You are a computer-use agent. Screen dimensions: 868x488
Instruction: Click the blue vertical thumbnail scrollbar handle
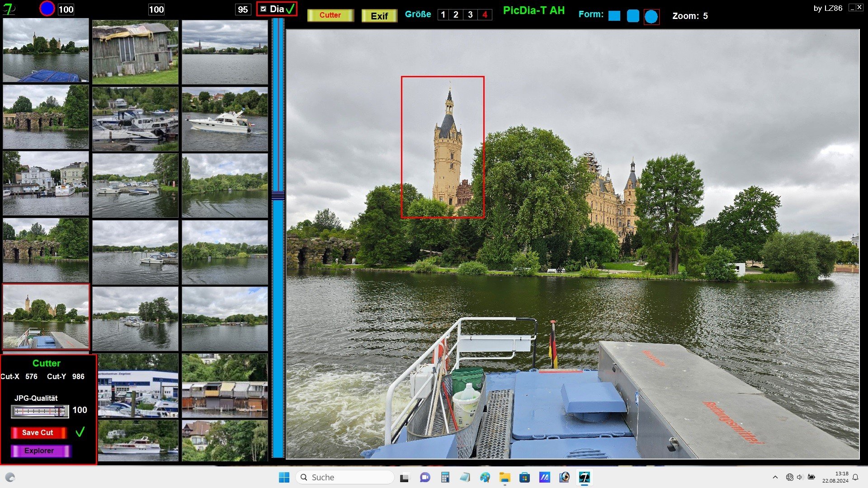pyautogui.click(x=278, y=196)
